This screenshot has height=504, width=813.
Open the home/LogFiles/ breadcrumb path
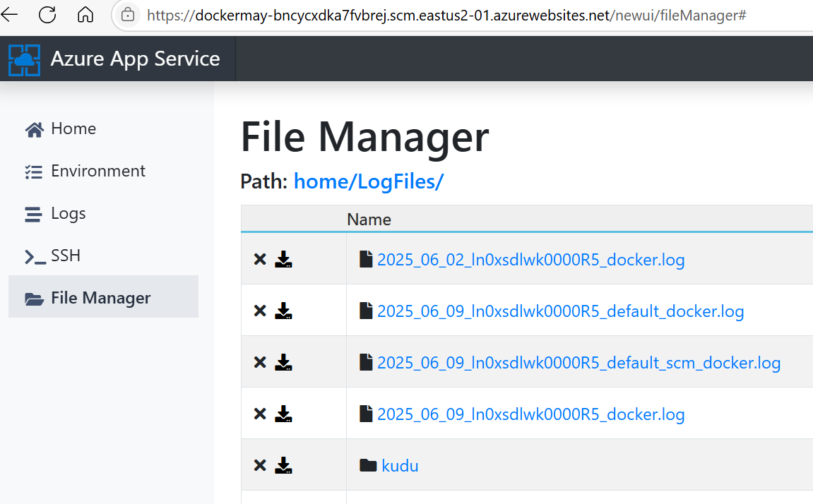click(369, 181)
